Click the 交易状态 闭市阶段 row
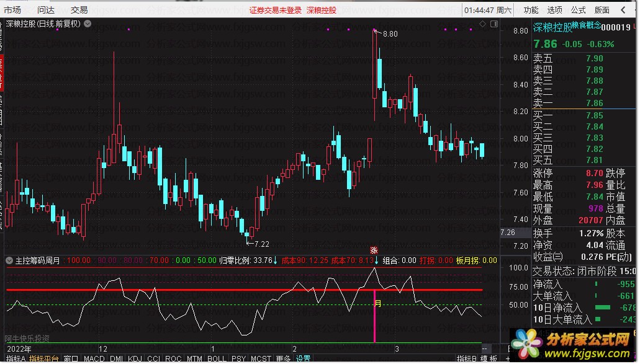 (x=584, y=271)
